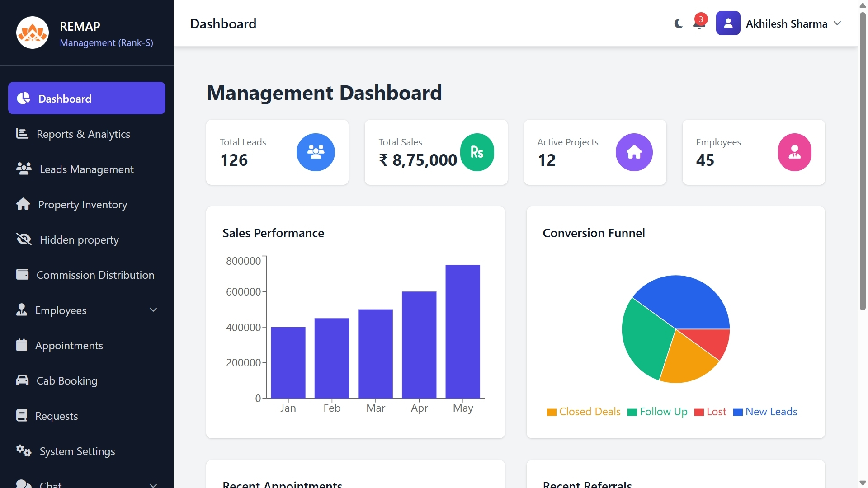
Task: Toggle dark mode with moon icon
Action: [x=679, y=23]
